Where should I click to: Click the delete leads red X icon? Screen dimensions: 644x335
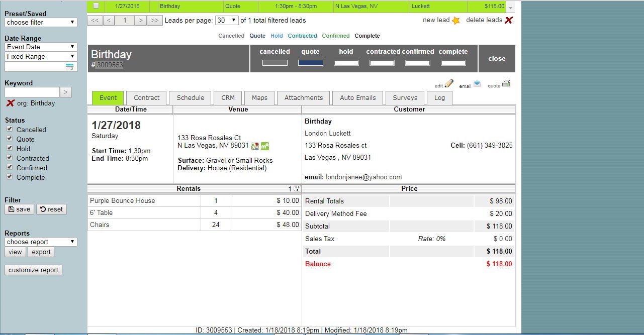[509, 20]
